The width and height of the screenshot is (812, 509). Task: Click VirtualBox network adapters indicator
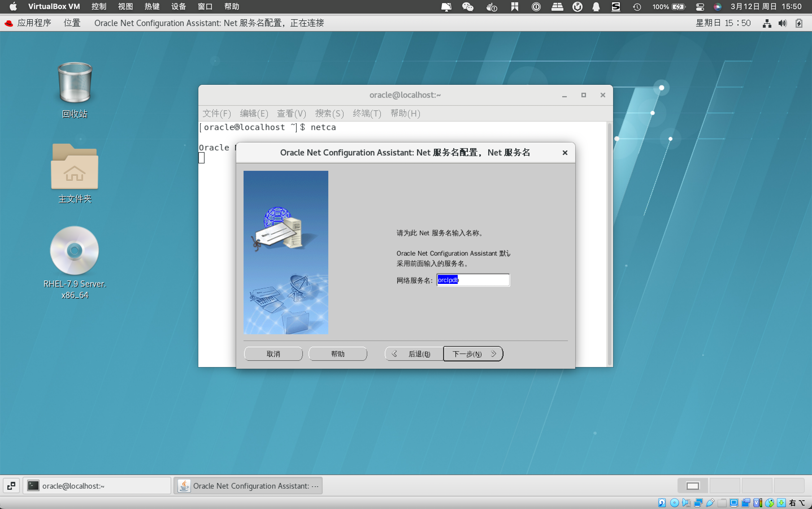[698, 503]
